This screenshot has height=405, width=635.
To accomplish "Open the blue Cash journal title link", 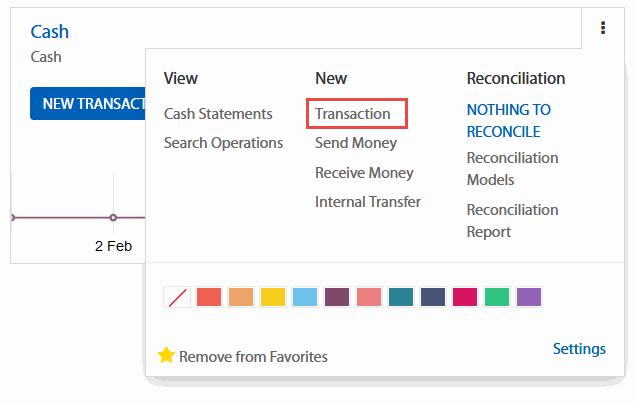I will pos(50,32).
